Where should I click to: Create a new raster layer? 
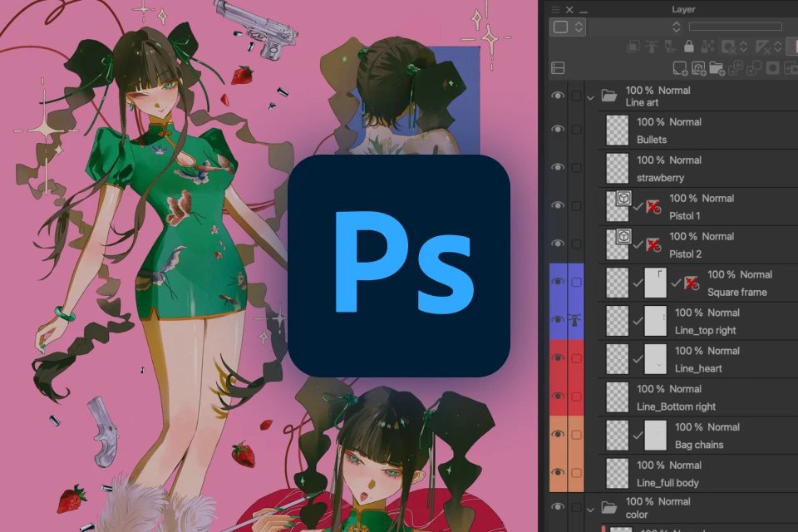point(680,68)
